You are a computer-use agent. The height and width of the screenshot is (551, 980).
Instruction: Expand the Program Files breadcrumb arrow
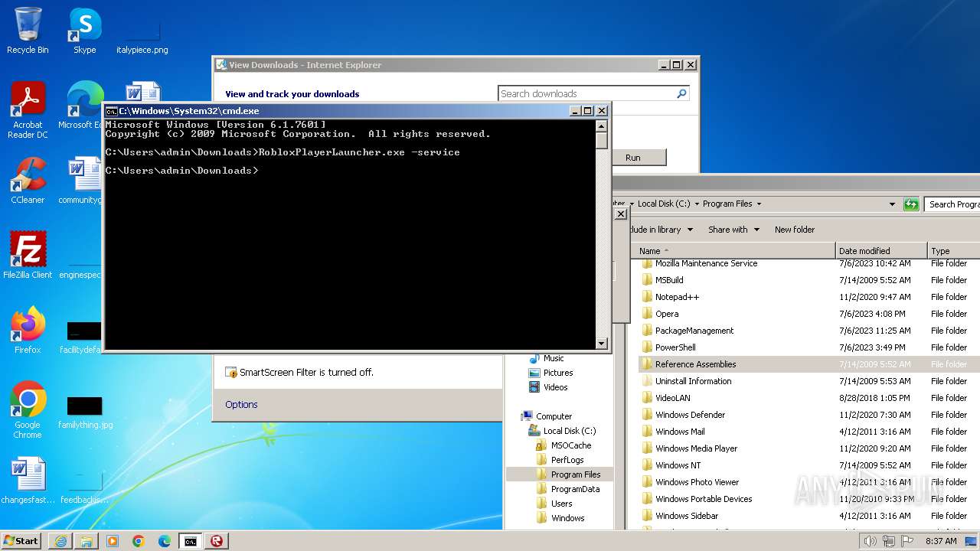tap(759, 204)
